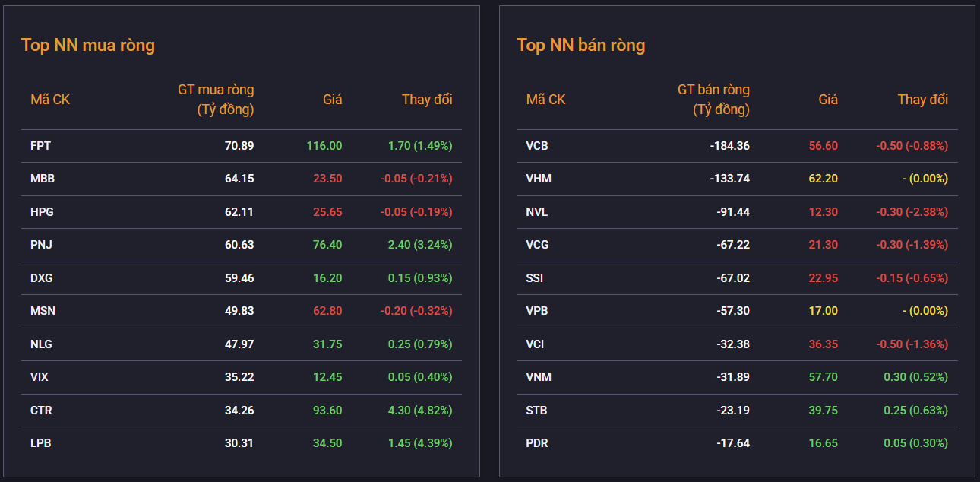The image size is (980, 482).
Task: Click VHM price 62.20
Action: pos(824,179)
